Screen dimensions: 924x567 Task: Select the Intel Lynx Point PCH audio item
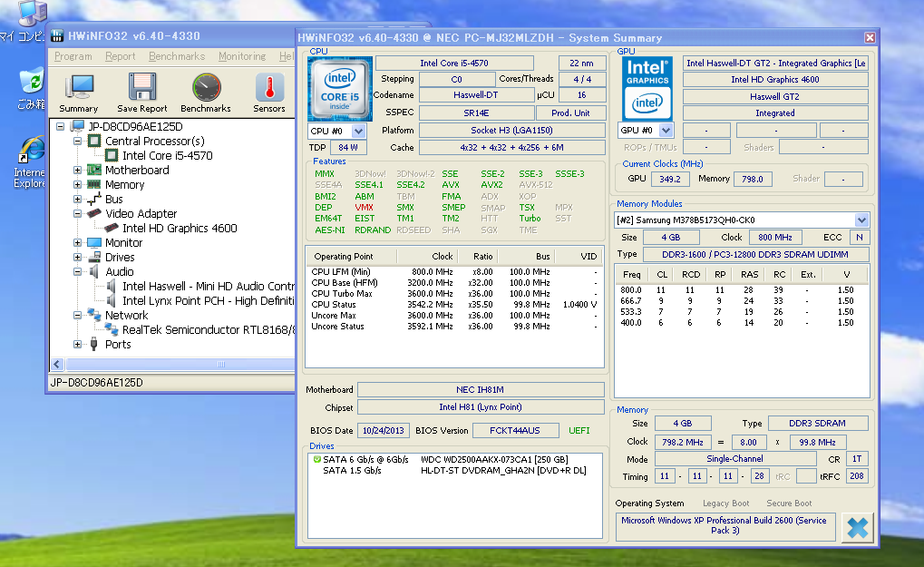[208, 300]
